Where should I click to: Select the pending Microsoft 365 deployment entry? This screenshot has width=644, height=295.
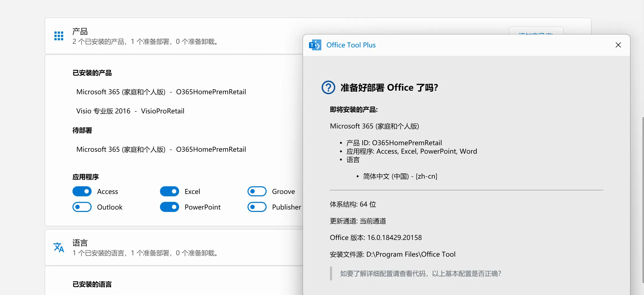click(x=161, y=150)
